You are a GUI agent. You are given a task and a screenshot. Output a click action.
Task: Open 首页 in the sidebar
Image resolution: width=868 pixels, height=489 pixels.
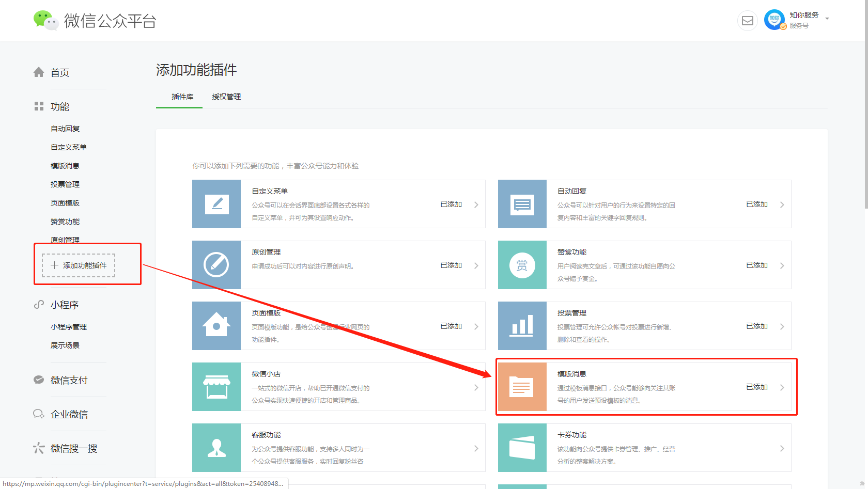pyautogui.click(x=60, y=73)
